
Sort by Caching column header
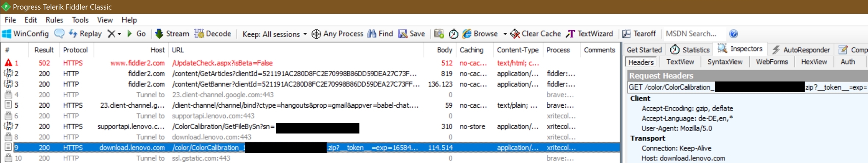[474, 50]
